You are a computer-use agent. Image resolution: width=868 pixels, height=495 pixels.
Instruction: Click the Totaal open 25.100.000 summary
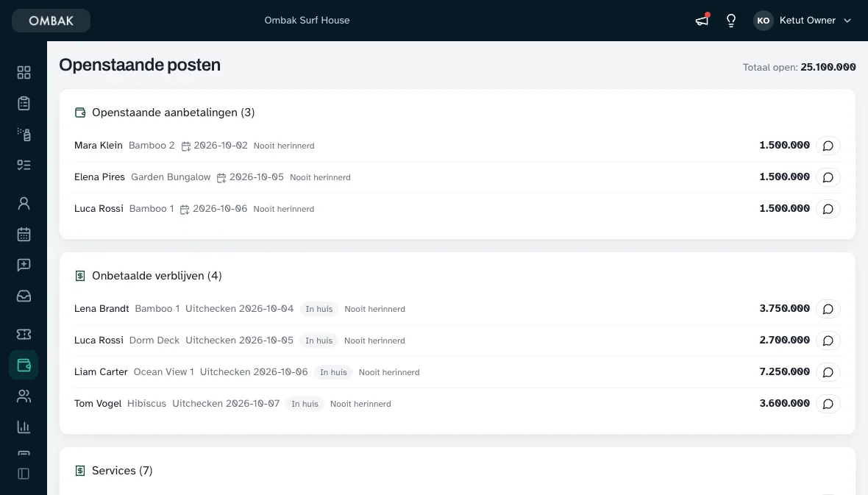coord(800,67)
